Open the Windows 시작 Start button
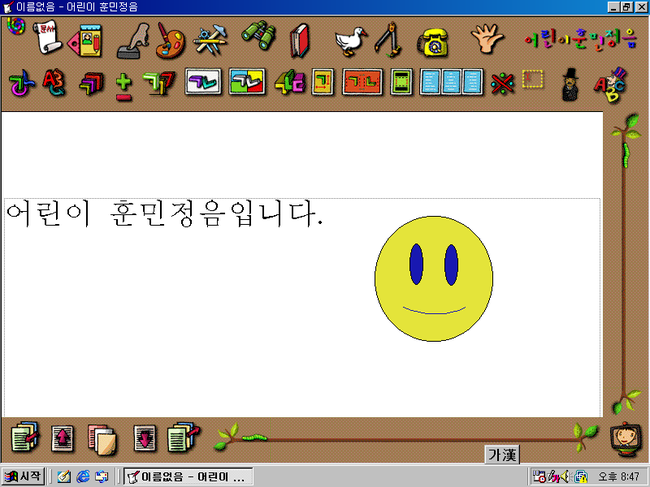Viewport: 650px width, 487px height. (x=24, y=476)
